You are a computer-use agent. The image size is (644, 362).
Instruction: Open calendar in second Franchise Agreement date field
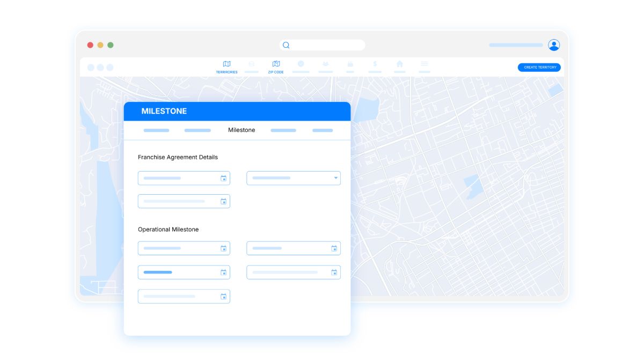[223, 202]
